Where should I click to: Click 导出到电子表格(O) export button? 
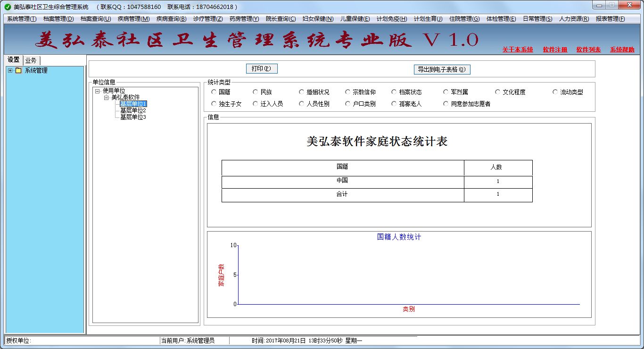[x=442, y=69]
